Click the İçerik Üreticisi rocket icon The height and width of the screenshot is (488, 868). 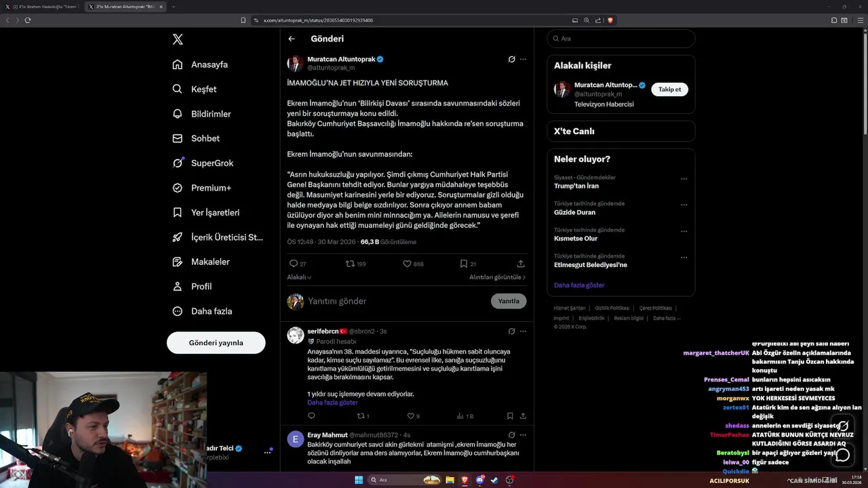178,237
